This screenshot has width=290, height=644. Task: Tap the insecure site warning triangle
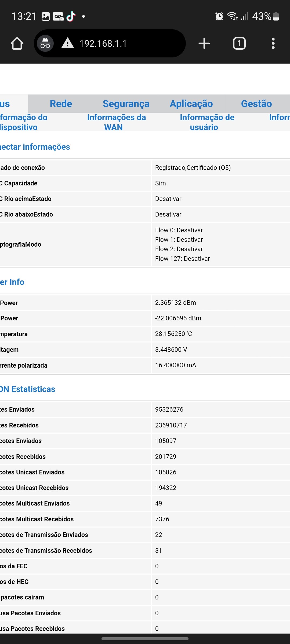(x=68, y=43)
